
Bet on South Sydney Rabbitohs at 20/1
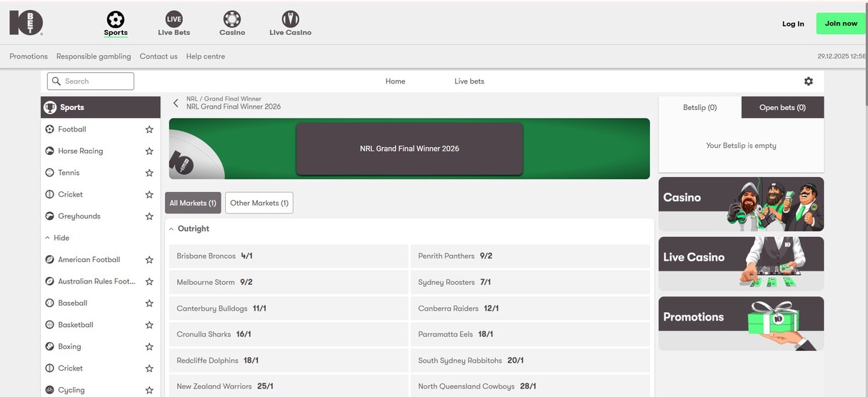[530, 361]
